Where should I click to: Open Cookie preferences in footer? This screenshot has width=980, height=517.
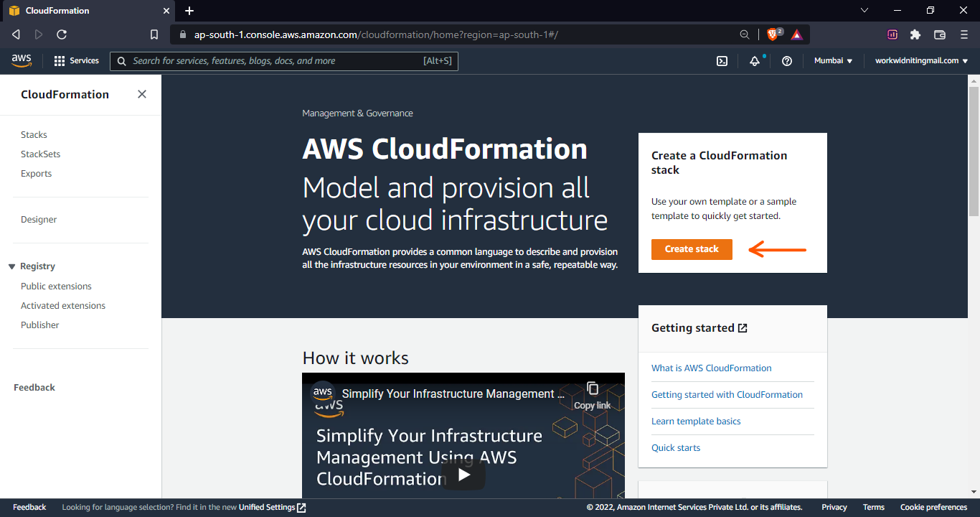(934, 508)
